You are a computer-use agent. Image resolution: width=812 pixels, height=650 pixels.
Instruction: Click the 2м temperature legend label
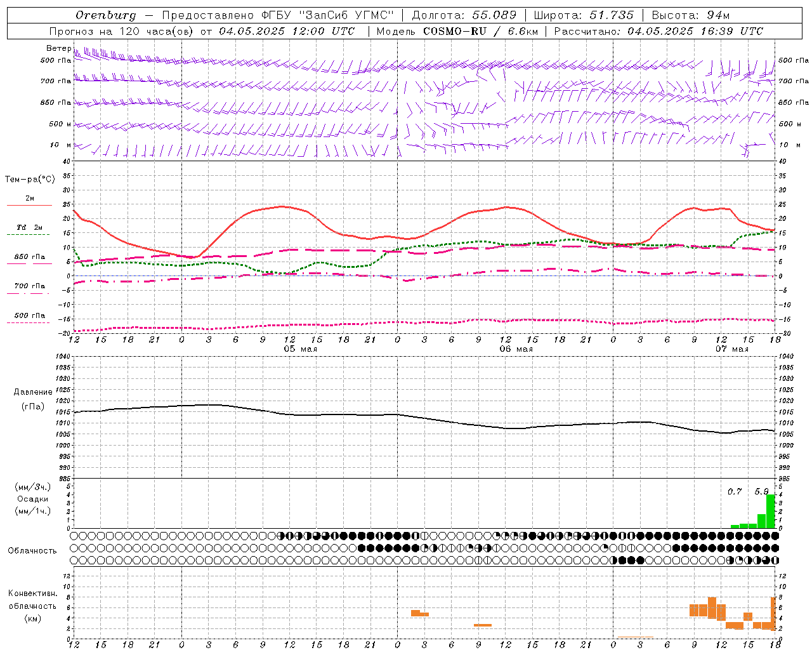(30, 198)
